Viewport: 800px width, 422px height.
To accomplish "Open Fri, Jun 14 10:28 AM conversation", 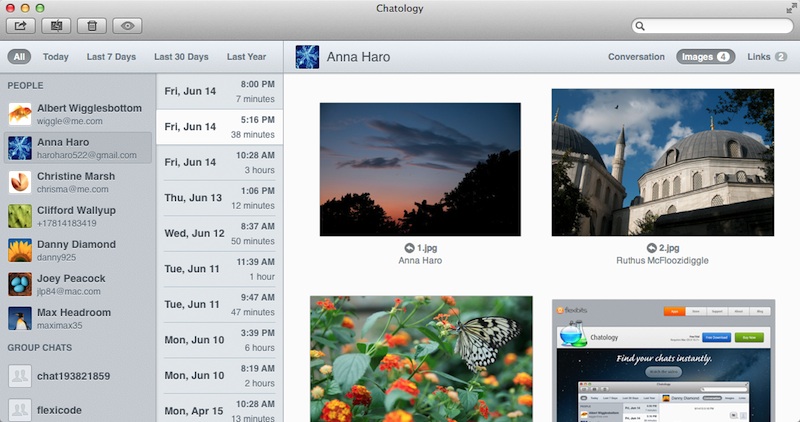I will [x=219, y=162].
